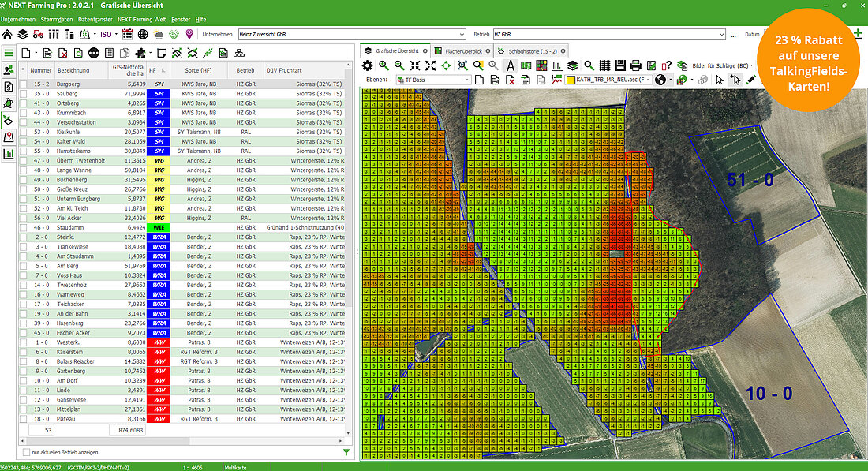Click the globe web icon in main toolbar
Image resolution: width=868 pixels, height=471 pixels.
coord(143,34)
